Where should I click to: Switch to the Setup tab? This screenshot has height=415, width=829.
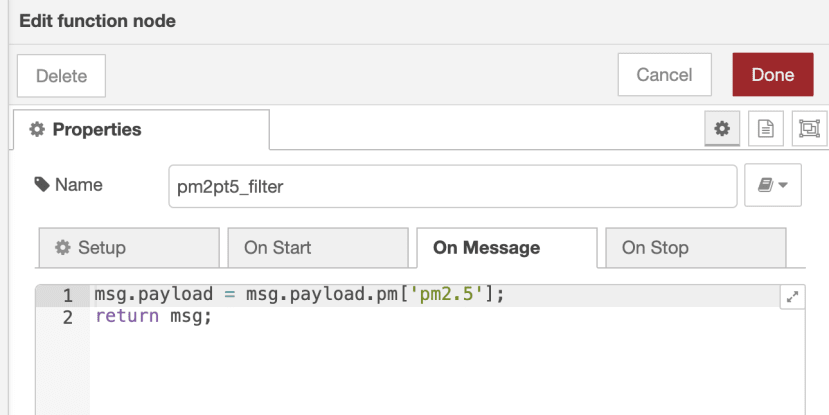coord(129,247)
